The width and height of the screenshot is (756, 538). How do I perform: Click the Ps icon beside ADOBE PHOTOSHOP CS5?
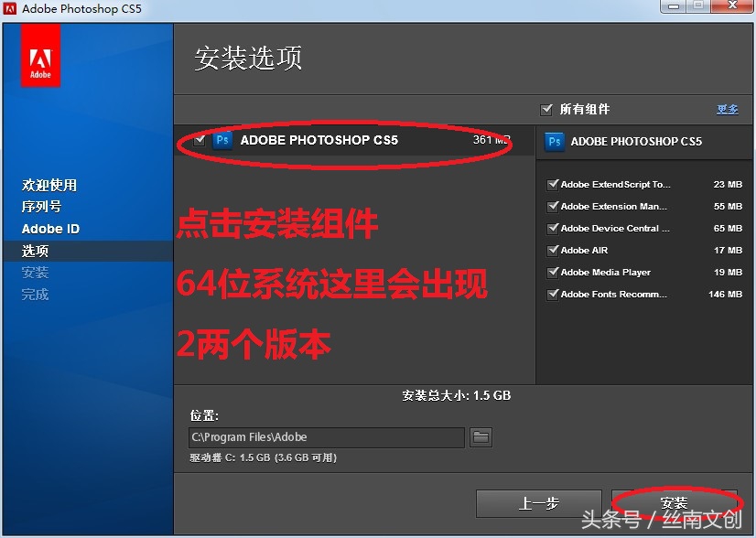[x=222, y=141]
